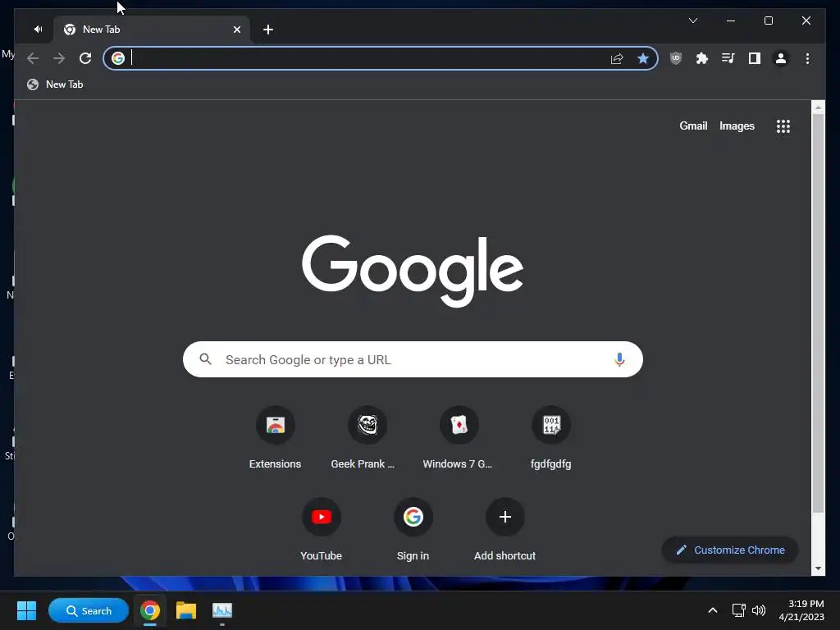Click the Google logo

(413, 271)
